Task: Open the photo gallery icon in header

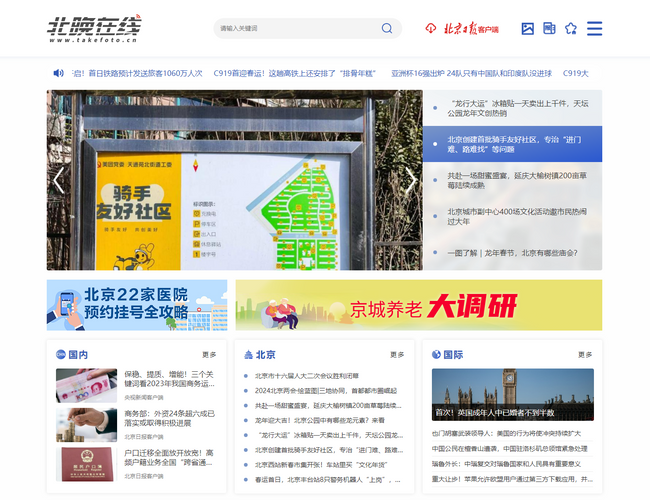Action: (x=527, y=29)
